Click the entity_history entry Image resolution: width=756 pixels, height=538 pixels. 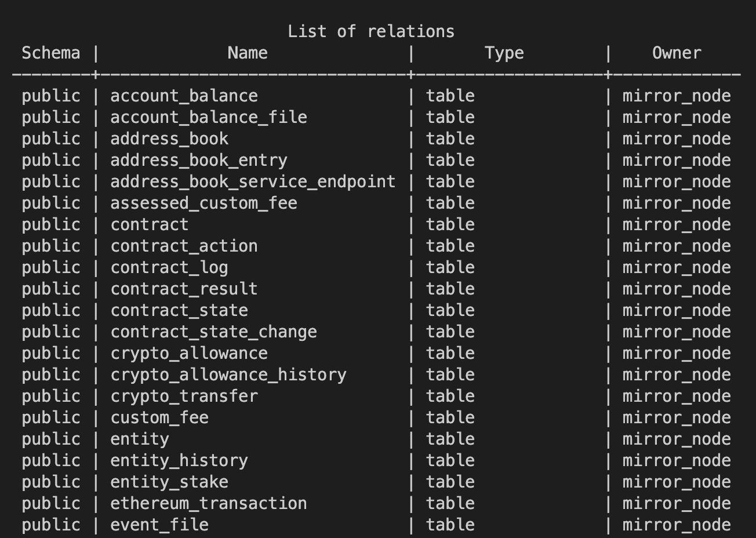(179, 460)
